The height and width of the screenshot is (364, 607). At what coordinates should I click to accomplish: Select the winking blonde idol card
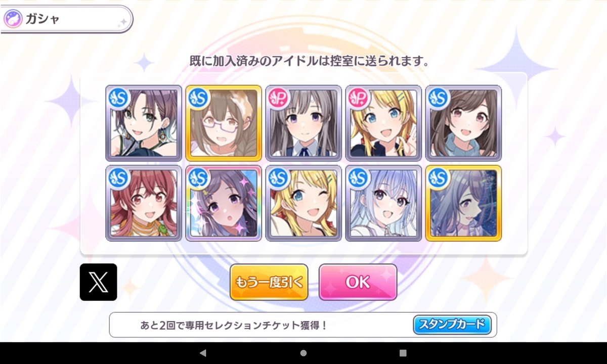coord(303,203)
